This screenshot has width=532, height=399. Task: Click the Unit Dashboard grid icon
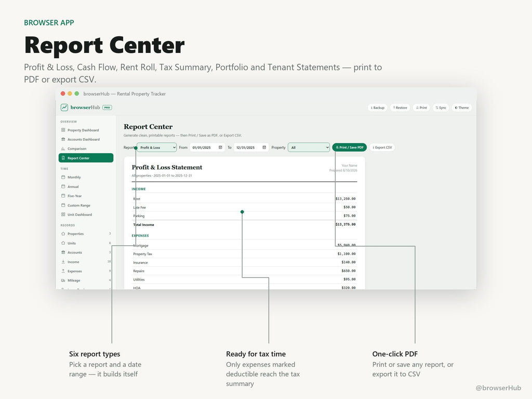click(x=63, y=215)
